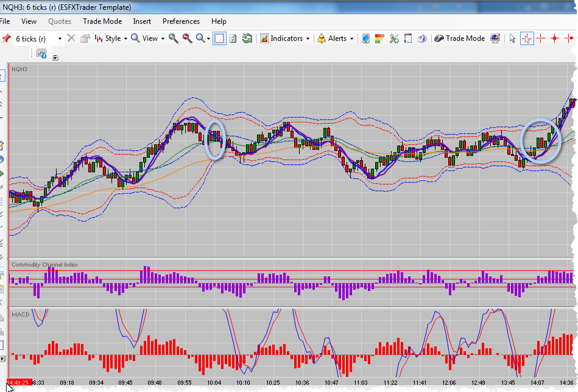Click the 14:07 time axis label
This screenshot has height=392, width=578.
[537, 382]
